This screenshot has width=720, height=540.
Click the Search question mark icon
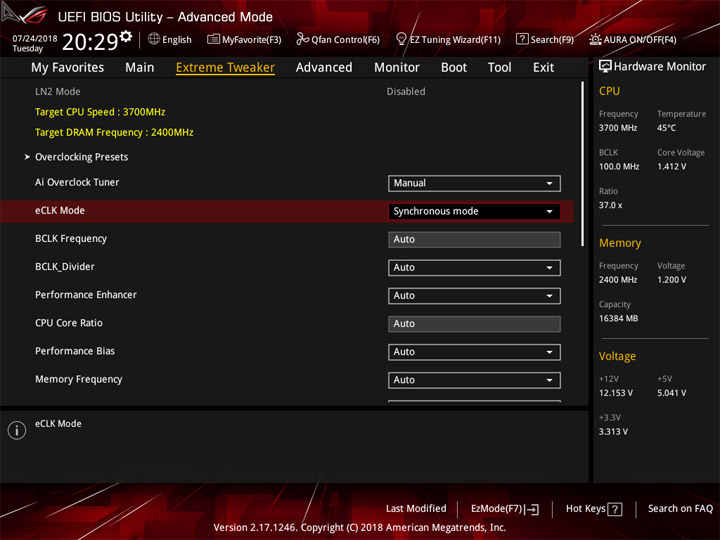pos(522,39)
